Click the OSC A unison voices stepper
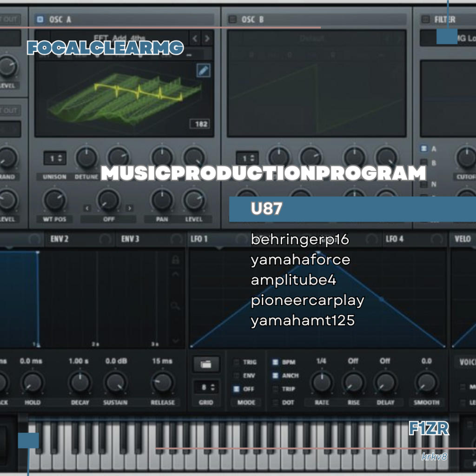This screenshot has height=476, width=476. click(x=55, y=158)
